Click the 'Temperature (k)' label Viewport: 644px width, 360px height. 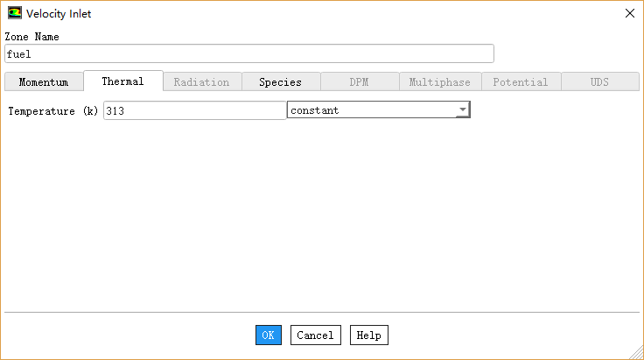pos(52,111)
